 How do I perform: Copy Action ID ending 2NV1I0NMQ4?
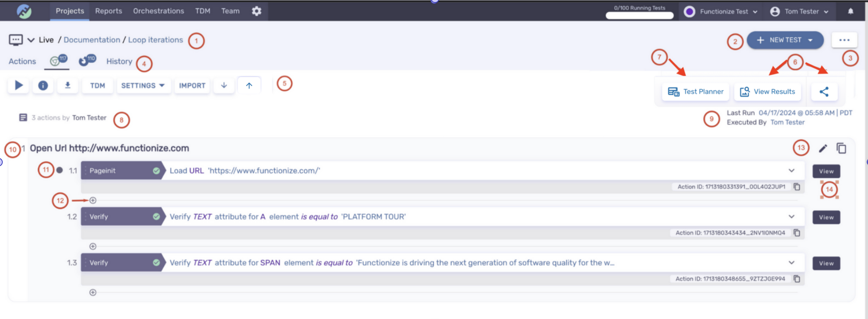(797, 233)
